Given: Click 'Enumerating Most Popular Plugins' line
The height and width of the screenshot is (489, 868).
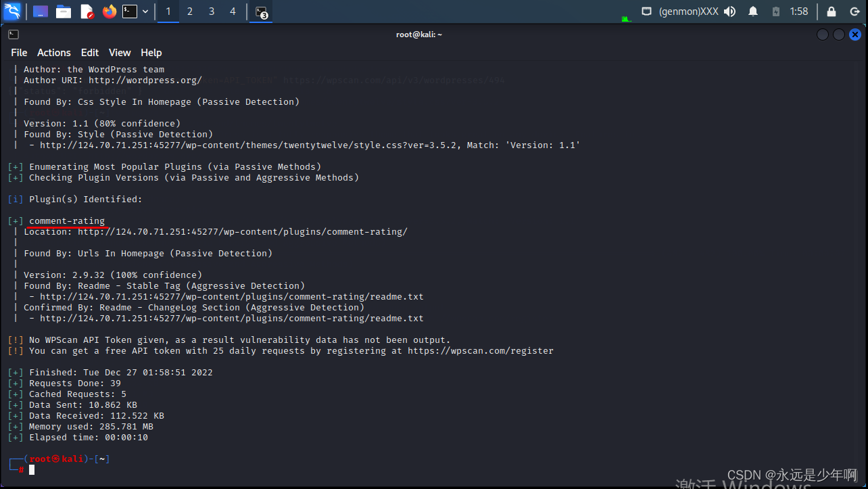Looking at the screenshot, I should tap(175, 167).
